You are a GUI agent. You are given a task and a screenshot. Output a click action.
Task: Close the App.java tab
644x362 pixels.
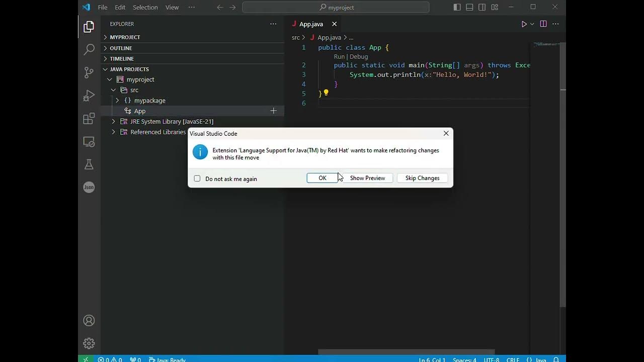[334, 24]
